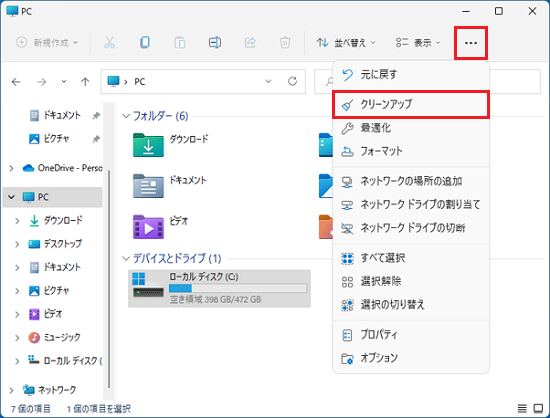This screenshot has width=550, height=418.
Task: Click the sidebar vertical scrollbar
Action: (109, 279)
